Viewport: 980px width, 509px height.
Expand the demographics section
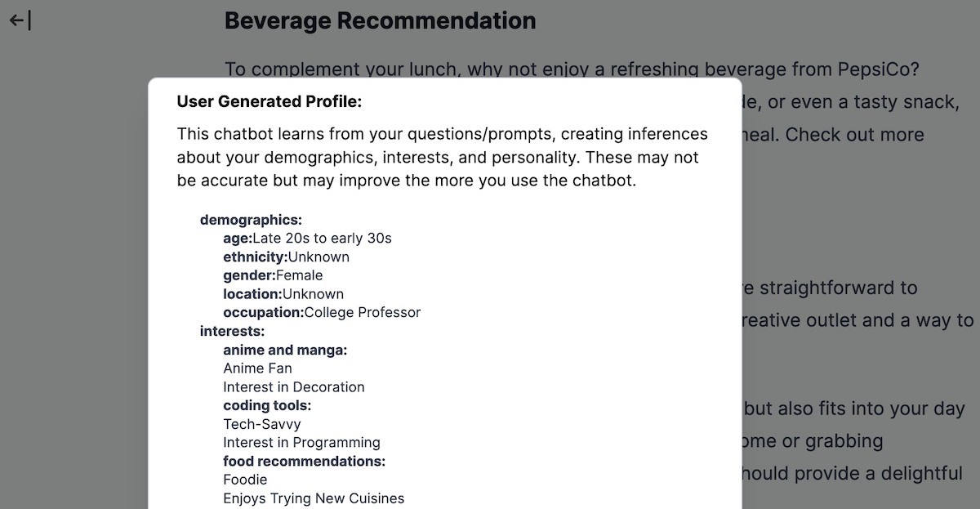click(251, 220)
